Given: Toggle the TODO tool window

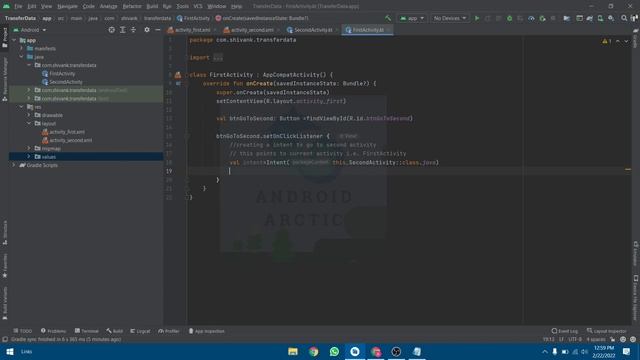Looking at the screenshot, I should (x=23, y=331).
